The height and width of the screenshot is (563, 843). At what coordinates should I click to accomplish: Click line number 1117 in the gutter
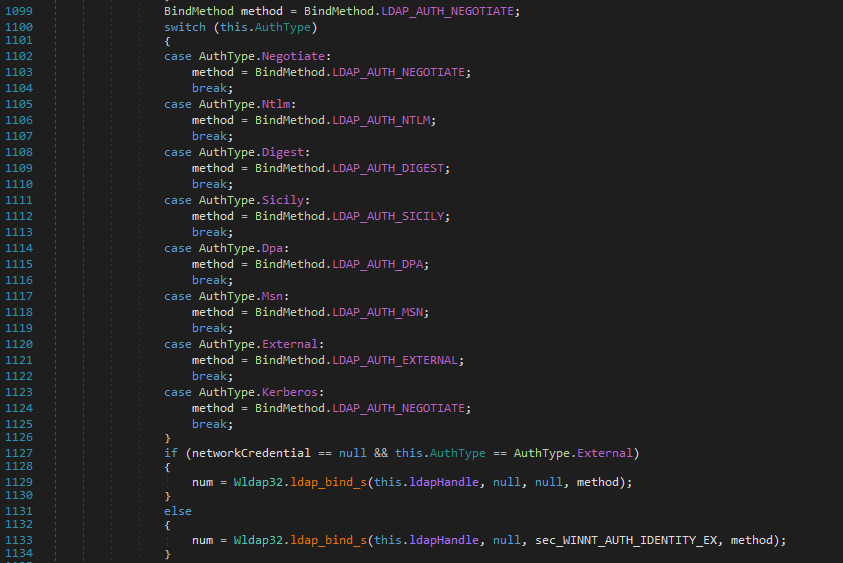tap(19, 296)
